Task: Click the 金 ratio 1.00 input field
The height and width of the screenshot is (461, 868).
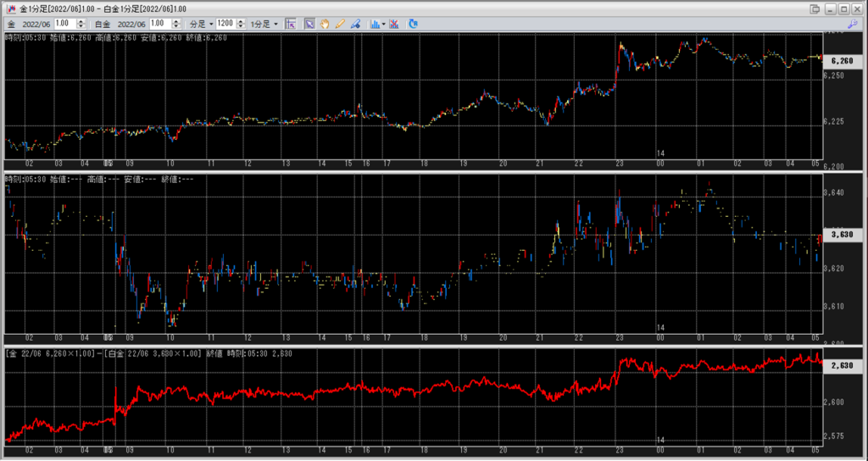Action: (x=65, y=24)
